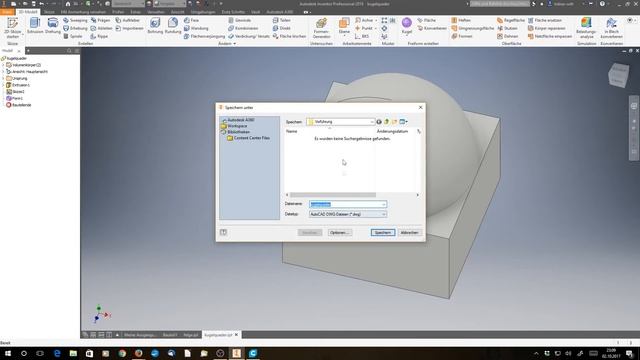Select the Kombinieren tool
Screen dimensions: 640x360
[x=243, y=28]
